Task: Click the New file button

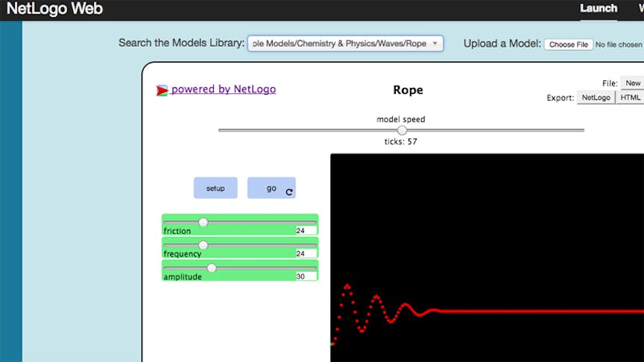Action: [x=633, y=83]
